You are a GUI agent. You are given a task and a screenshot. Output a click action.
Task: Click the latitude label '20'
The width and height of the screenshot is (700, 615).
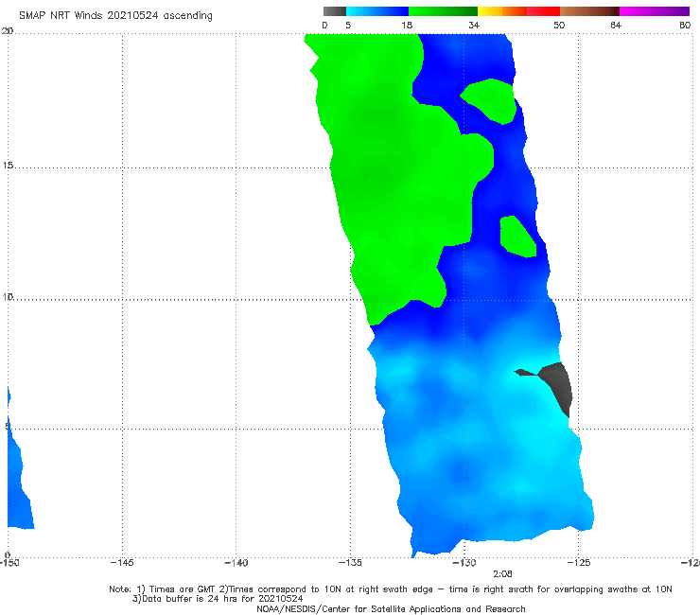8,31
